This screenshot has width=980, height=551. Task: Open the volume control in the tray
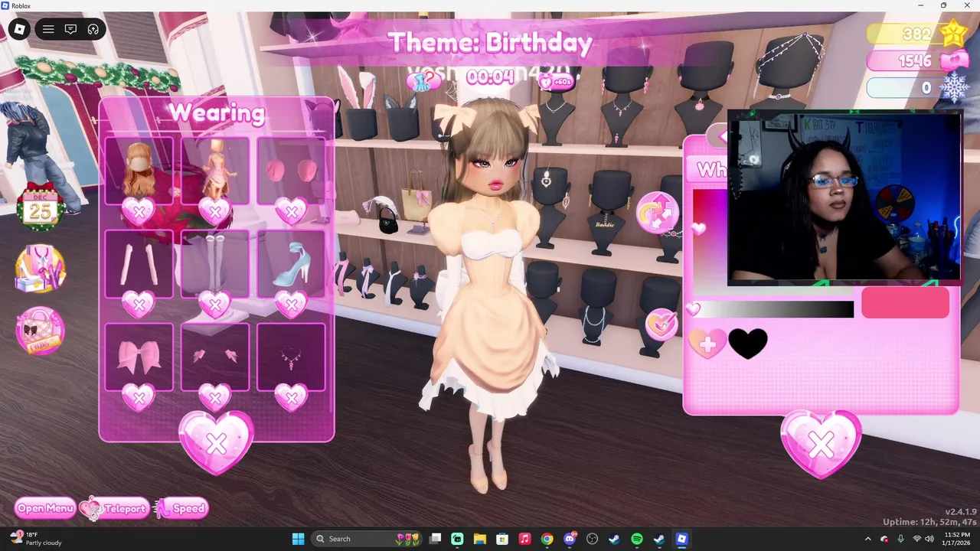click(929, 539)
